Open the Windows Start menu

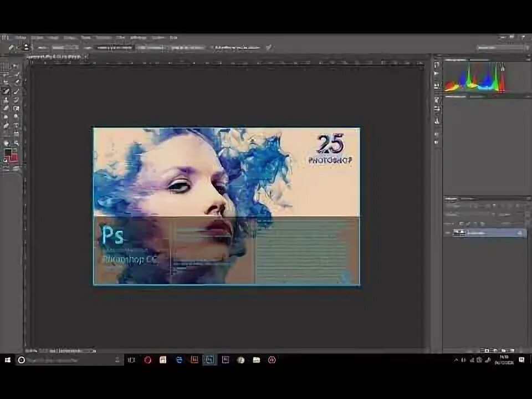pyautogui.click(x=8, y=360)
